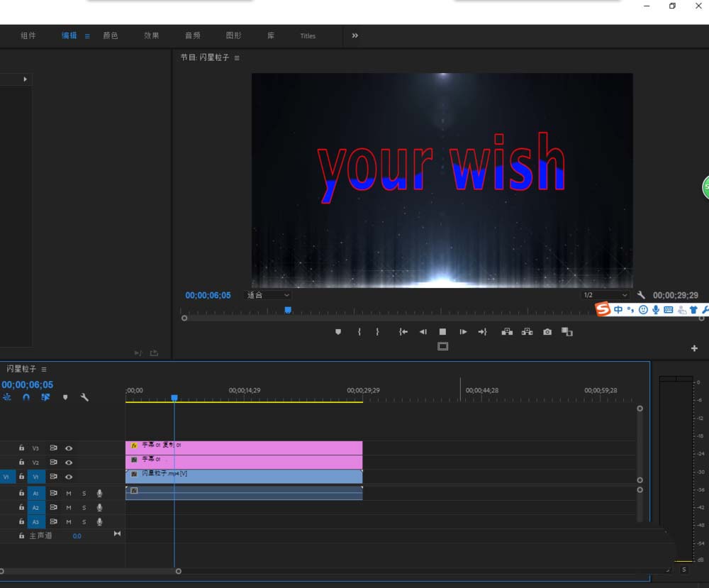Screen dimensions: 709x588
Task: Toggle track targeting for A2
Action: tap(35, 507)
